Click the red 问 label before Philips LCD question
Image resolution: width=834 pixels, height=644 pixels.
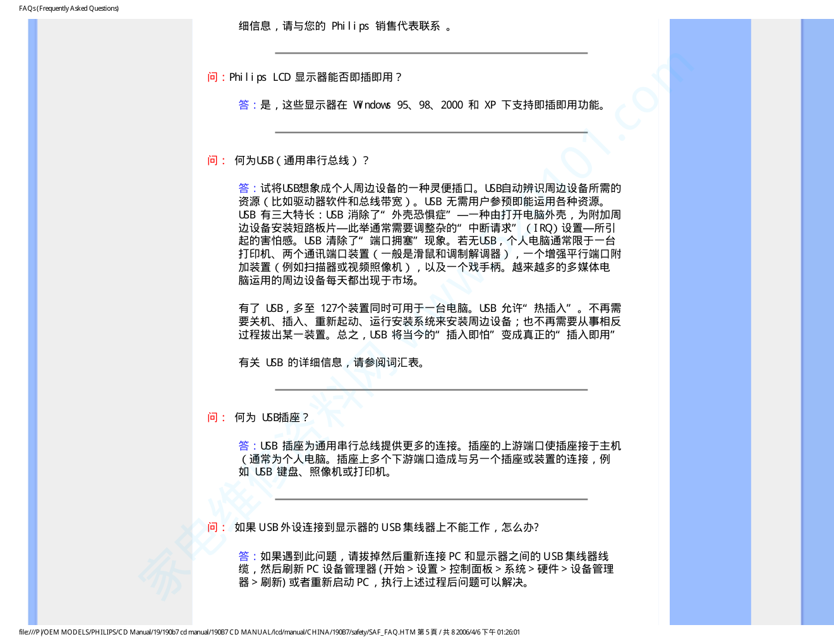[x=212, y=77]
